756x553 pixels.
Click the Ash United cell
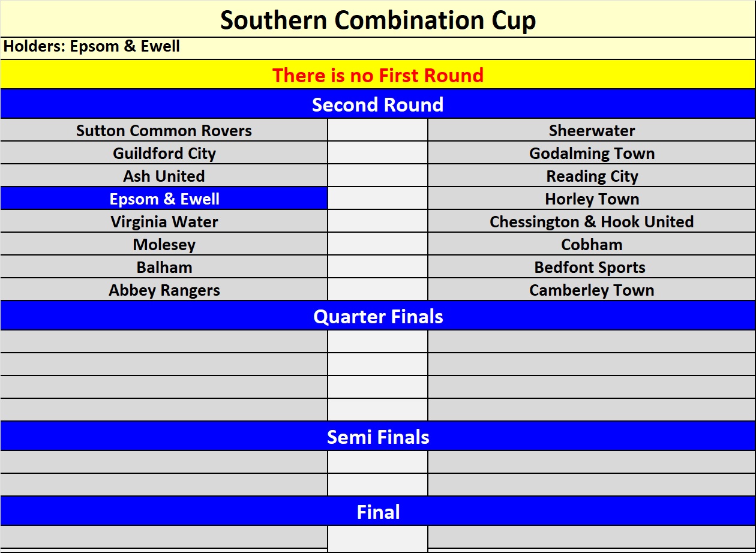click(x=164, y=176)
